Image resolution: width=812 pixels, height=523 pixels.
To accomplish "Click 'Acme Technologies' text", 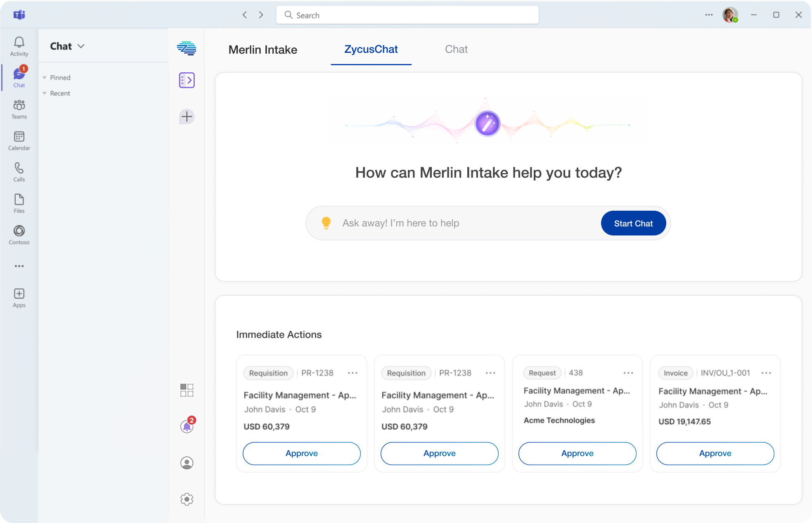I will pyautogui.click(x=559, y=420).
